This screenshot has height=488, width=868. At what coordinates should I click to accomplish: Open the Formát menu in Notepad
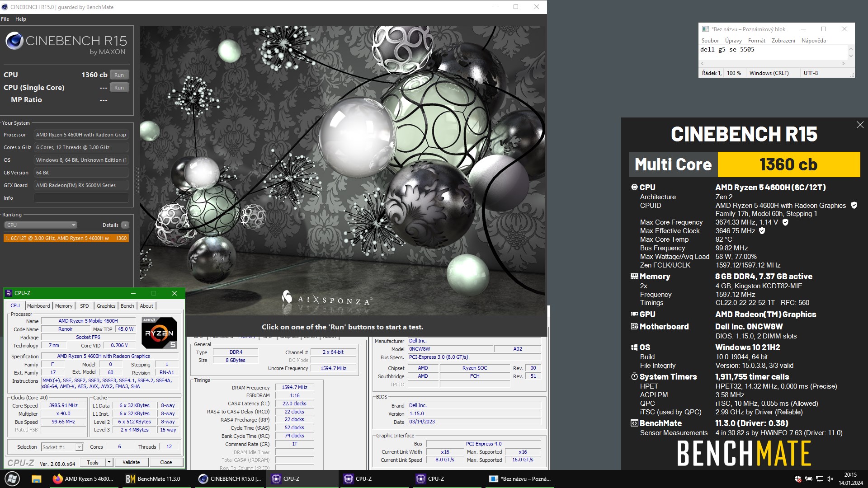click(x=757, y=41)
